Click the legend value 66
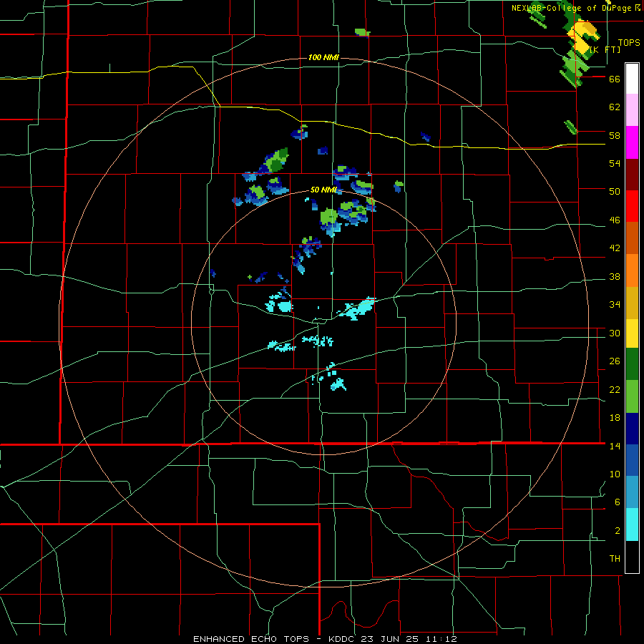 pyautogui.click(x=615, y=79)
